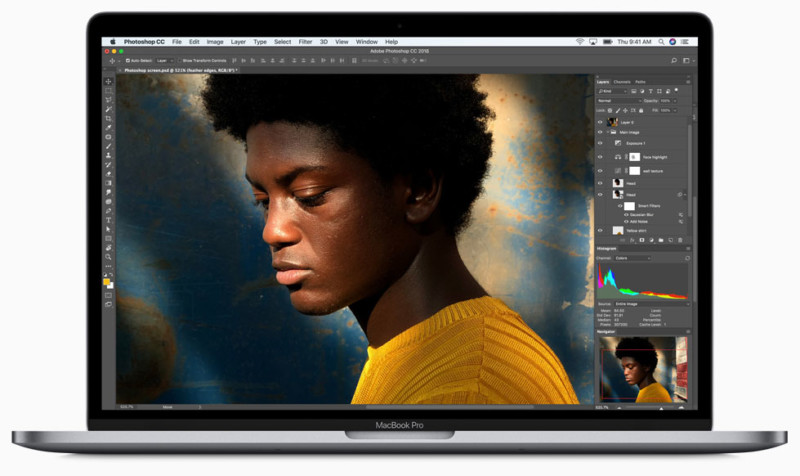Click the Change Screen Mode icon
800x476 pixels.
coord(108,305)
